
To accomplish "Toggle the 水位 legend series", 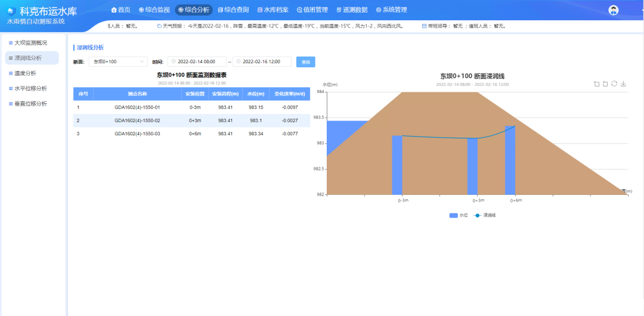I will (459, 215).
